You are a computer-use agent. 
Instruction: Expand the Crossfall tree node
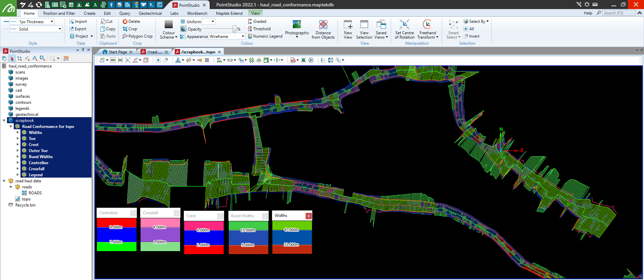[x=18, y=169]
